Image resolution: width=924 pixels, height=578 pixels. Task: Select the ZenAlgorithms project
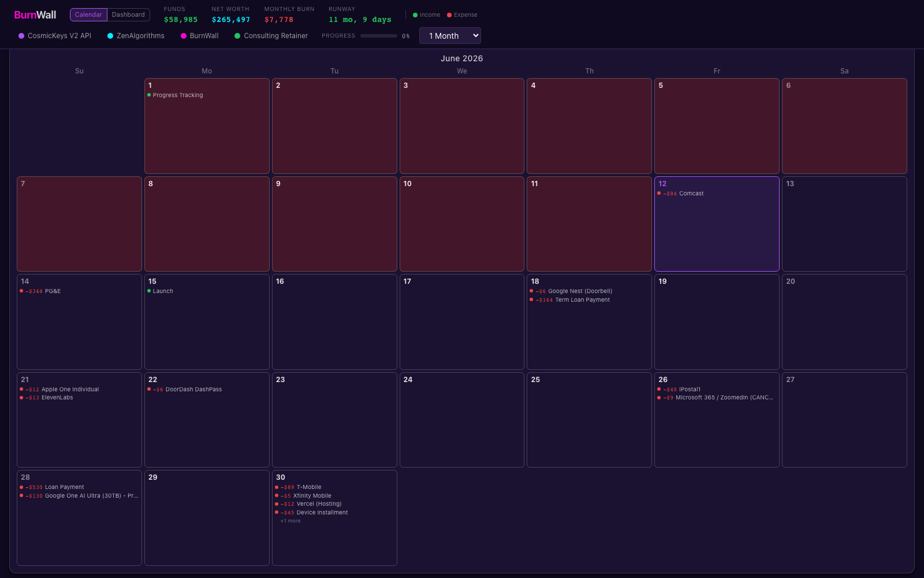[136, 36]
